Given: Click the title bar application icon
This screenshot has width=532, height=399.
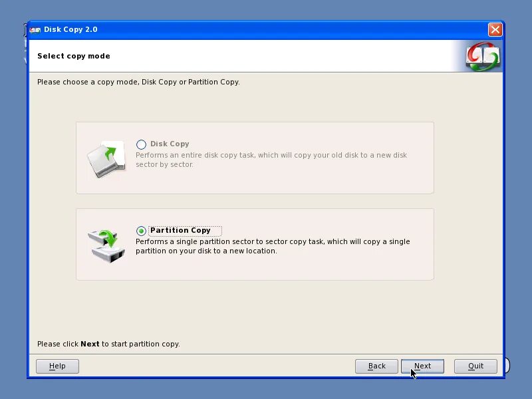Looking at the screenshot, I should (35, 30).
